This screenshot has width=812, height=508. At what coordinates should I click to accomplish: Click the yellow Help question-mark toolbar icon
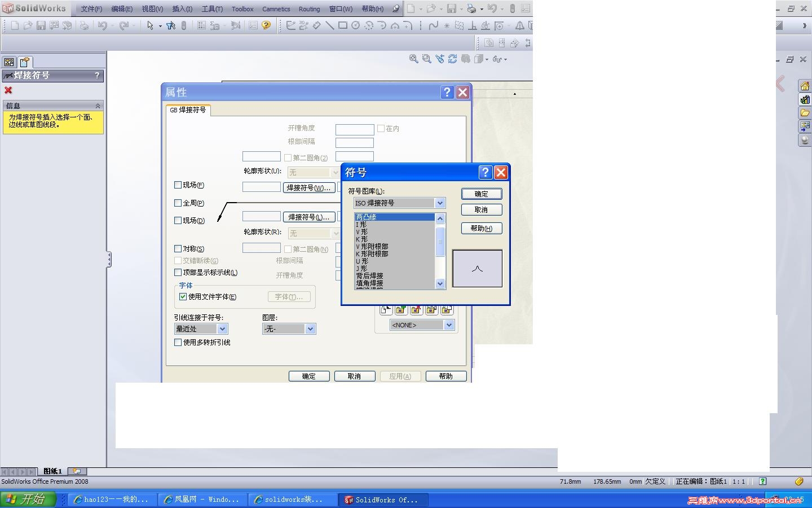pos(266,25)
